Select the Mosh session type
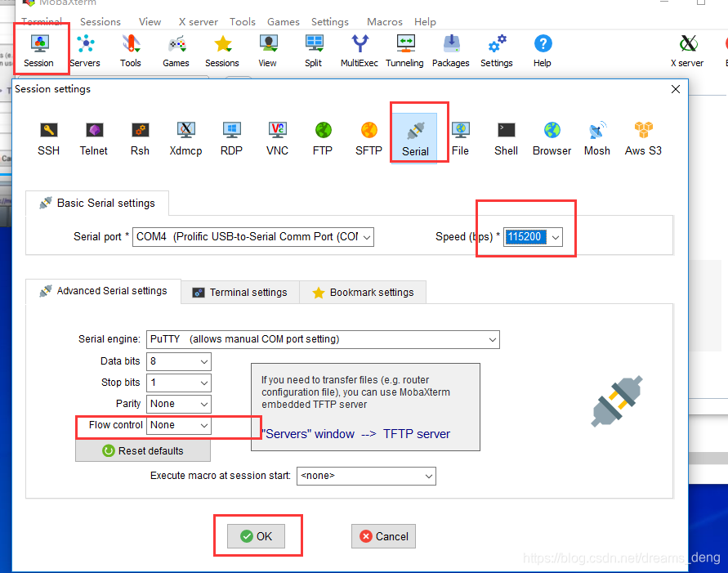Screen dimensions: 728x573 click(597, 139)
